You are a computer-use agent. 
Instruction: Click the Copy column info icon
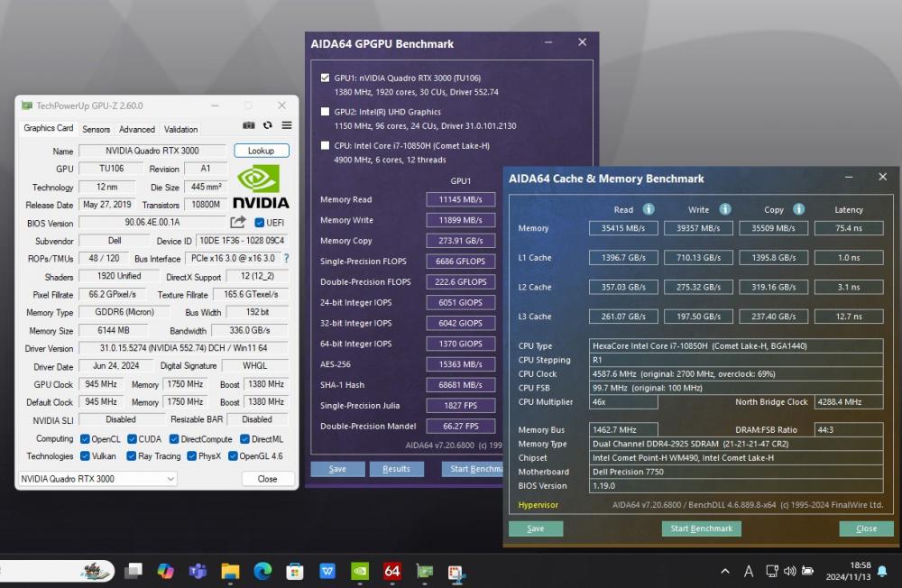tap(798, 209)
